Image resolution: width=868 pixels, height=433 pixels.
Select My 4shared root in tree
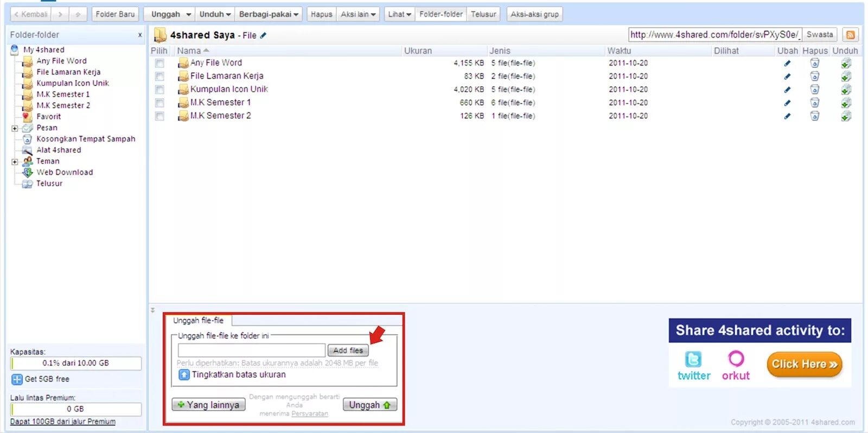pyautogui.click(x=43, y=50)
